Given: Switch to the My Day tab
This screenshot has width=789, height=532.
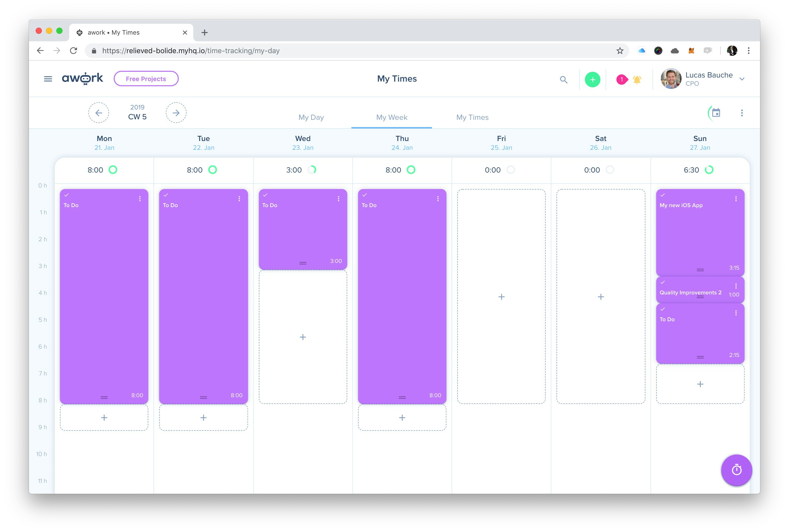Looking at the screenshot, I should pos(311,117).
